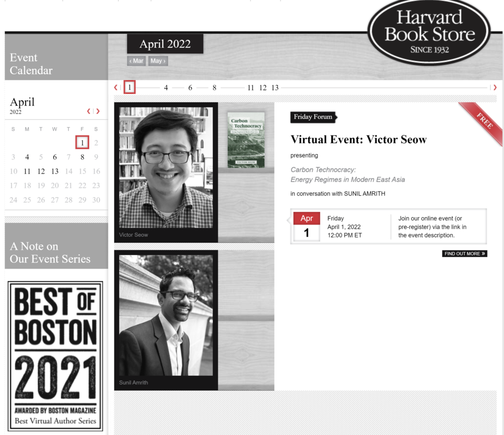Click the right red arrow on date timeline

[495, 88]
